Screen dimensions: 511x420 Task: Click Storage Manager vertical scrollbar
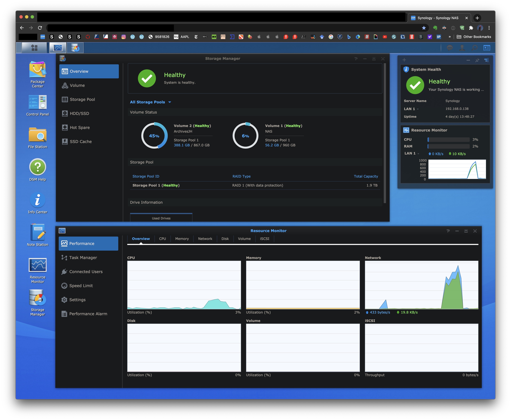point(385,133)
